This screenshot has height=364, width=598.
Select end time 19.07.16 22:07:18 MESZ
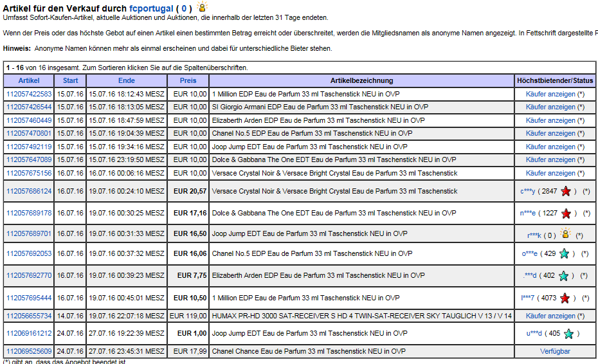[127, 316]
